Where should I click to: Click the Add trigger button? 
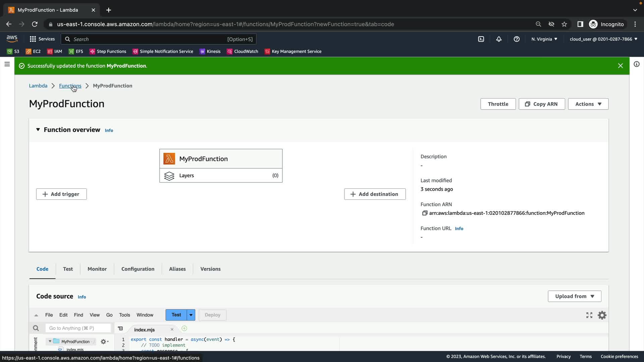pyautogui.click(x=61, y=194)
